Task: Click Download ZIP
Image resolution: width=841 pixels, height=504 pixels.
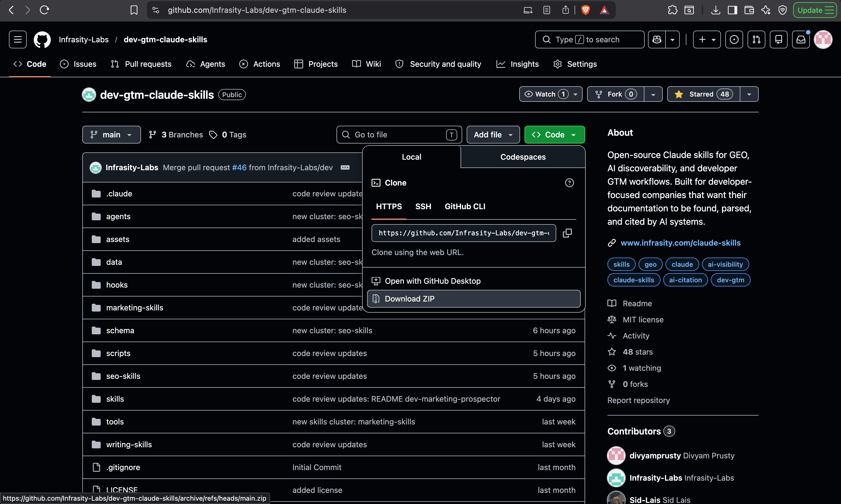Action: point(474,299)
